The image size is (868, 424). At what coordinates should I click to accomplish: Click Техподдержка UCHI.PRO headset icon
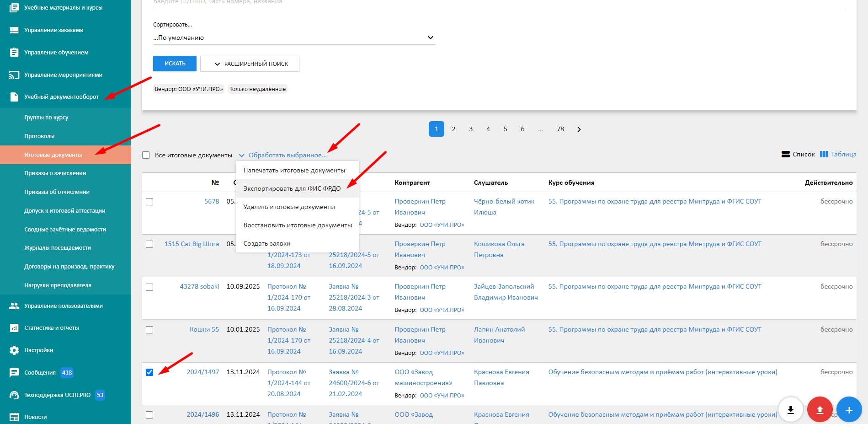click(x=14, y=395)
